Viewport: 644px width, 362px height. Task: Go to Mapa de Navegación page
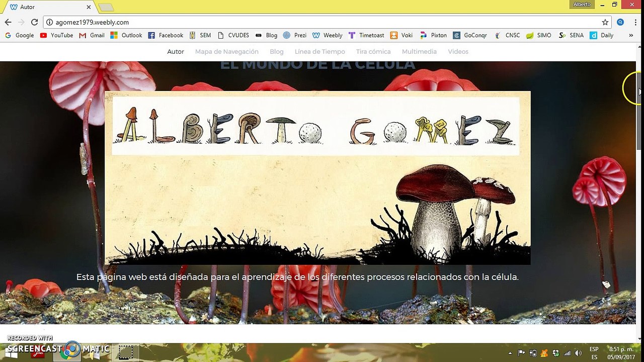[227, 51]
